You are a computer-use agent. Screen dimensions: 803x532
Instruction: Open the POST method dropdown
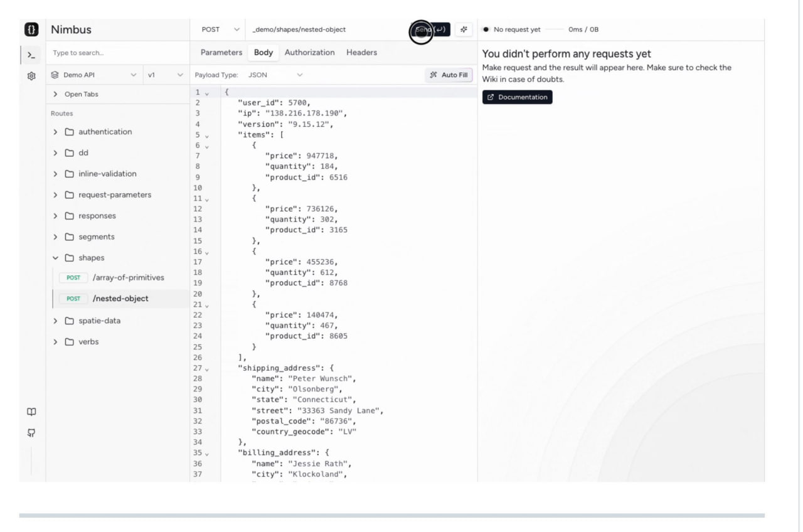220,29
